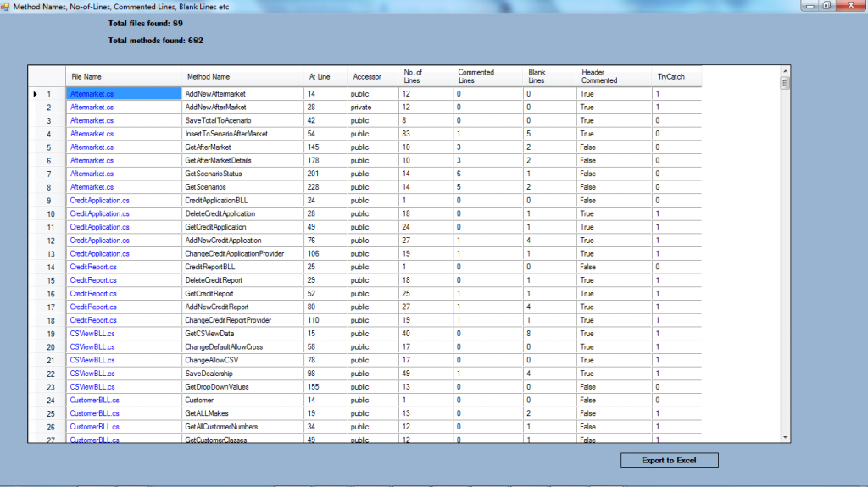
Task: Open Aftermarket.cs link in row 1
Action: (x=92, y=94)
